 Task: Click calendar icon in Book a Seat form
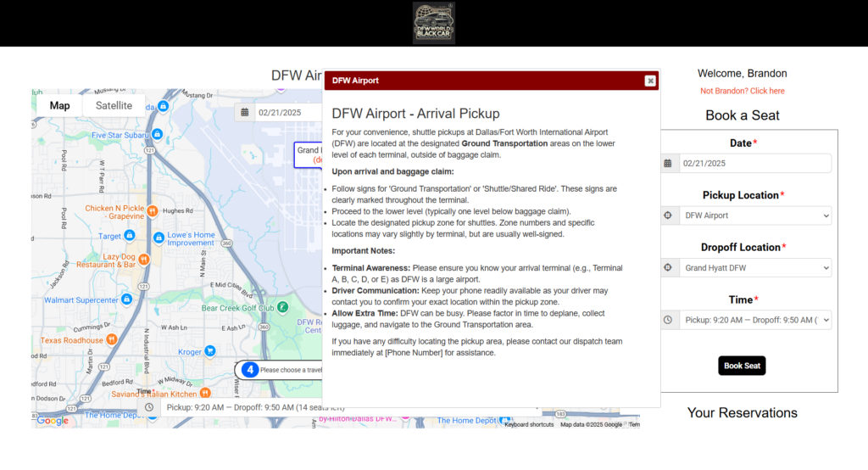(x=669, y=164)
